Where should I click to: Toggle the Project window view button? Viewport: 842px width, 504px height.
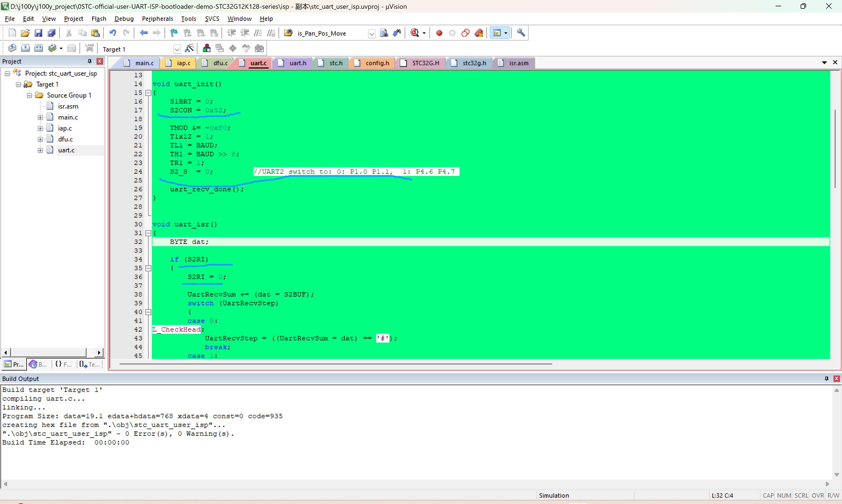tap(497, 33)
